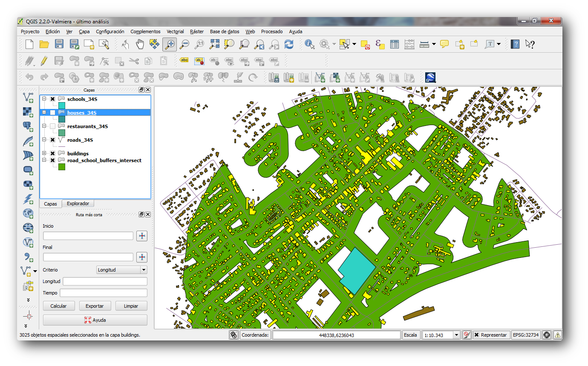Click the green restaurants_34S symbol swatch
This screenshot has height=366, width=588.
[62, 133]
